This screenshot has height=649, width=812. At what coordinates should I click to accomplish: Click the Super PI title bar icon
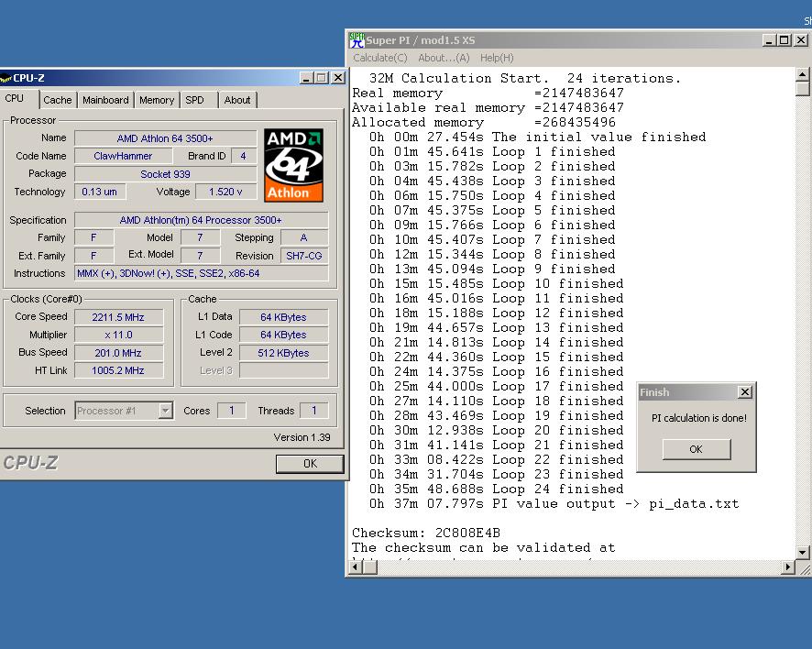coord(357,40)
